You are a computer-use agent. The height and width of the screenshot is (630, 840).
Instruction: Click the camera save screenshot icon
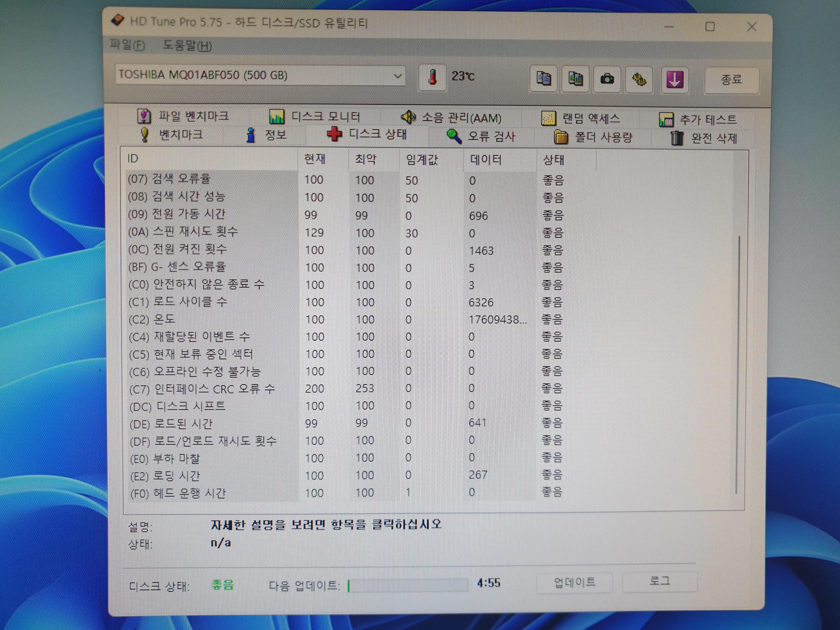[607, 79]
